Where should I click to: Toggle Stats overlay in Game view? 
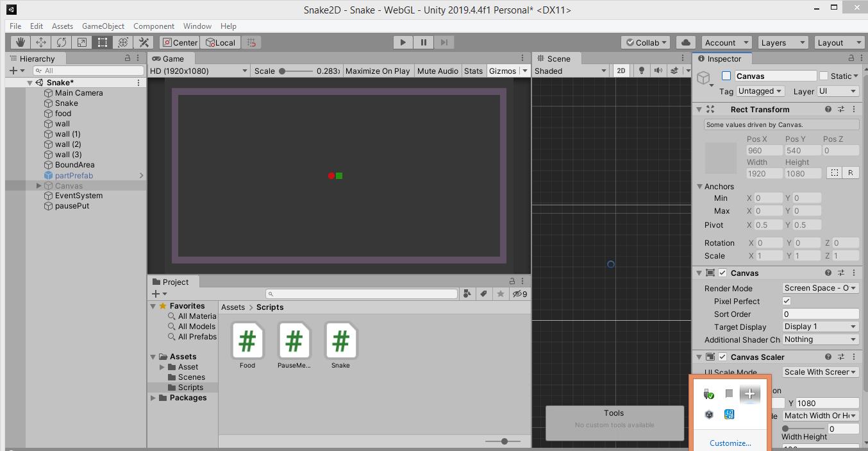click(473, 71)
